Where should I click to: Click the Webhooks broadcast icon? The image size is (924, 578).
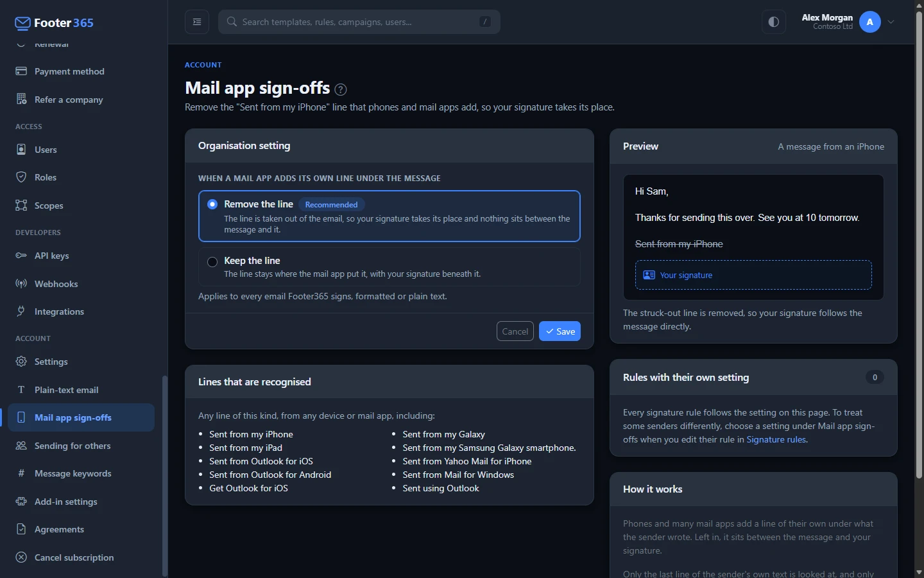click(x=21, y=283)
